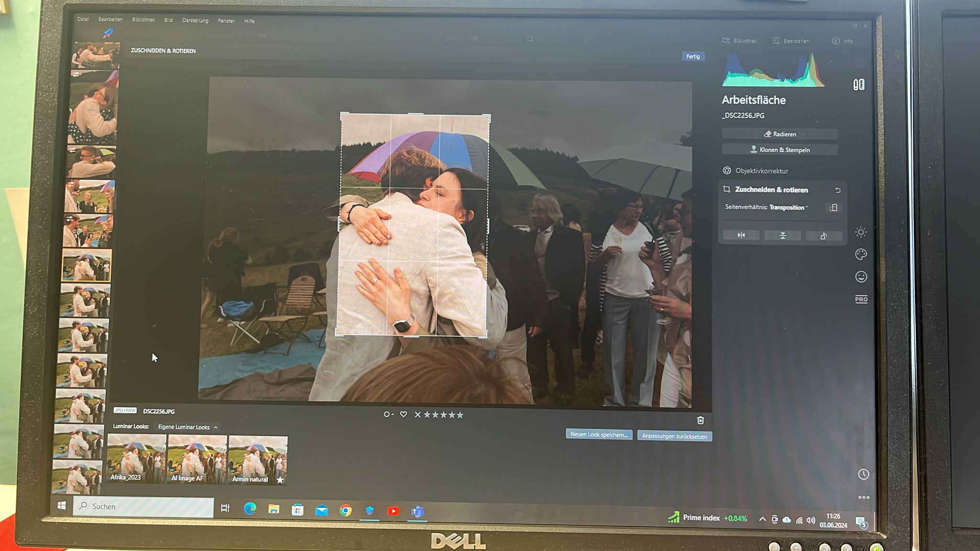Click the Fertig button

click(x=692, y=56)
